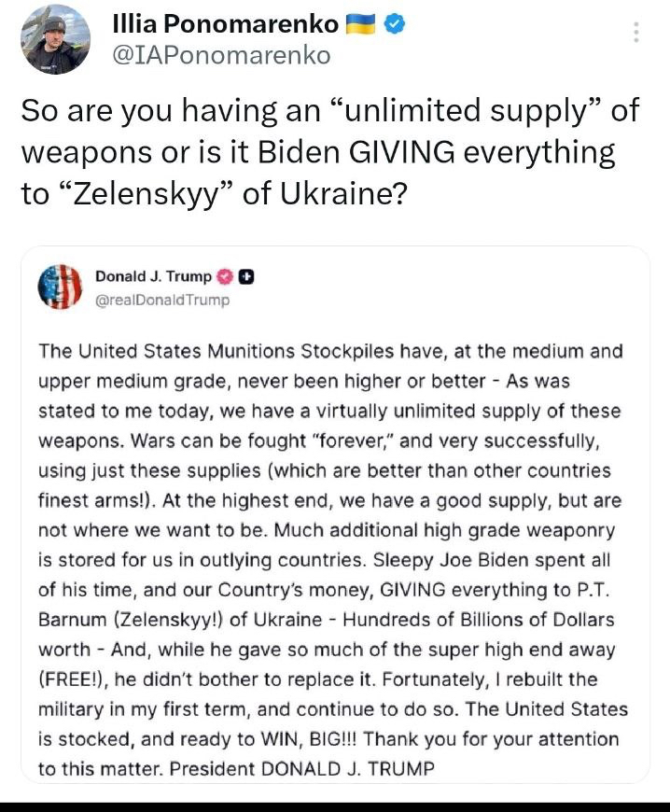Open the three-dot more options menu
This screenshot has height=812, width=670.
click(x=636, y=33)
